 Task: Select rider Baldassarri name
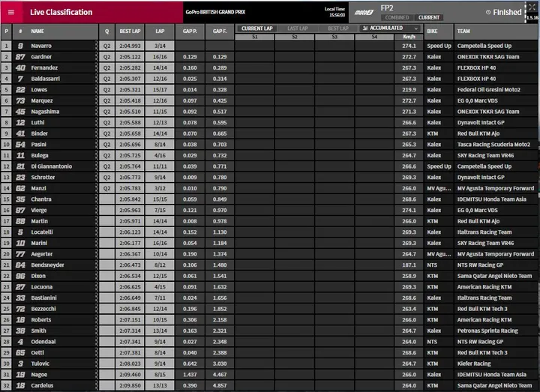point(46,79)
